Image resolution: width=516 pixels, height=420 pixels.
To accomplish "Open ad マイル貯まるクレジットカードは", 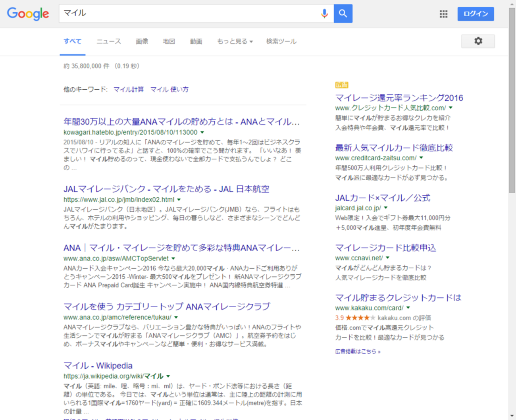I will [398, 298].
